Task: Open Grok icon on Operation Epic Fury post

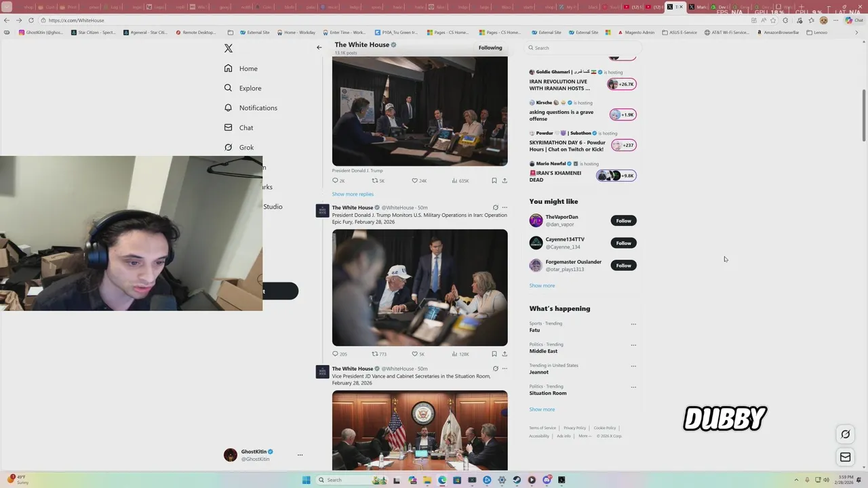Action: click(496, 207)
